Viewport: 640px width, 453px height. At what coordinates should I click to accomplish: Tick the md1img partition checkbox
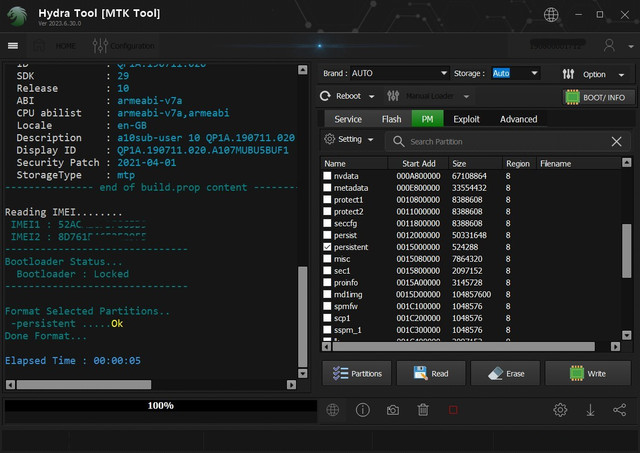(327, 294)
